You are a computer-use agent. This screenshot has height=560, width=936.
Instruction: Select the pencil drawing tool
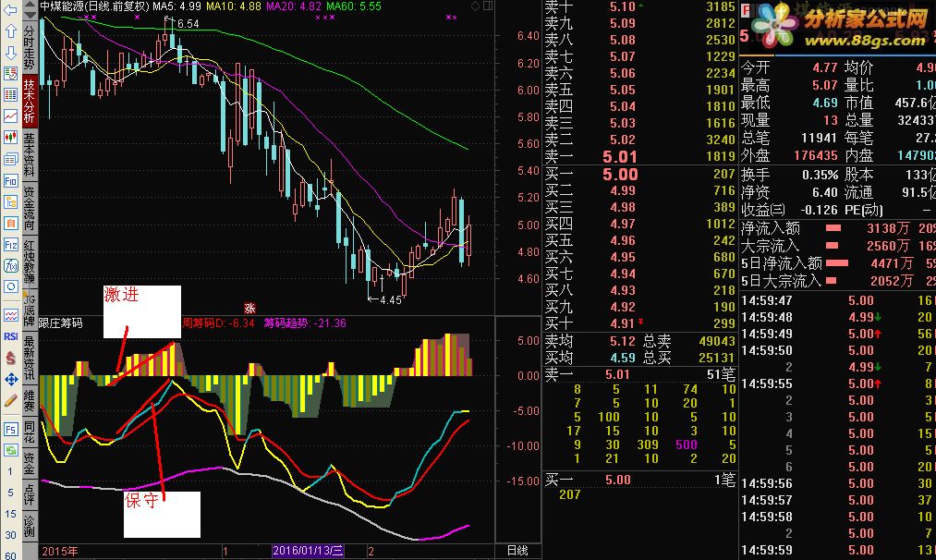point(10,401)
